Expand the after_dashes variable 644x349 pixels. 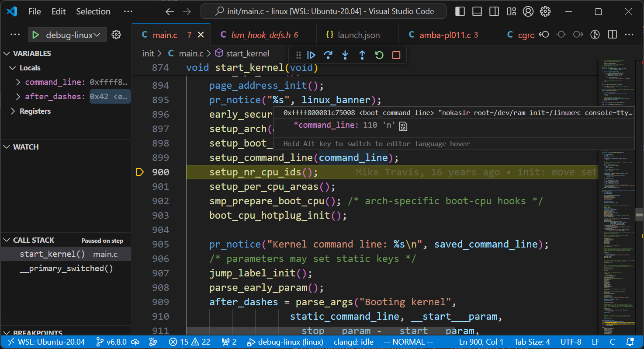pyautogui.click(x=18, y=97)
